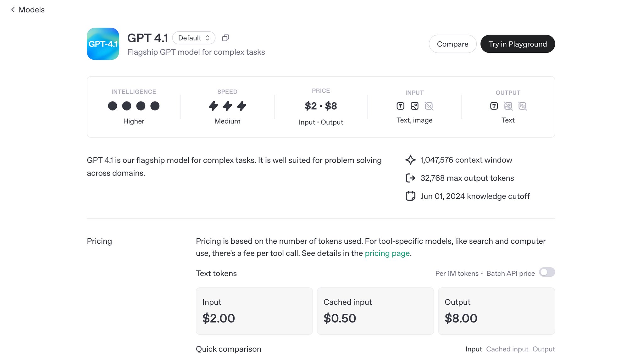This screenshot has height=358, width=644.
Task: Select the Cached input comparison tab
Action: (507, 349)
